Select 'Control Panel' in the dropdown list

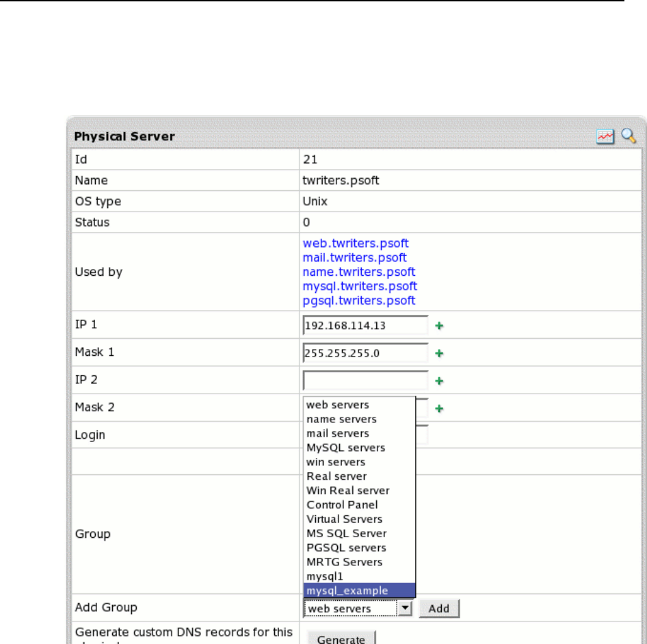point(359,505)
